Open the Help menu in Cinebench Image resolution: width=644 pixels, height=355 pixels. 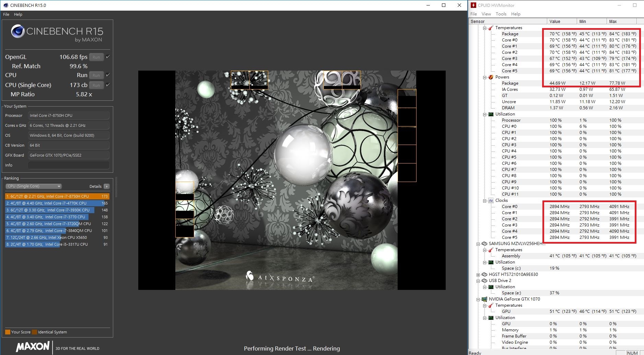[x=18, y=14]
